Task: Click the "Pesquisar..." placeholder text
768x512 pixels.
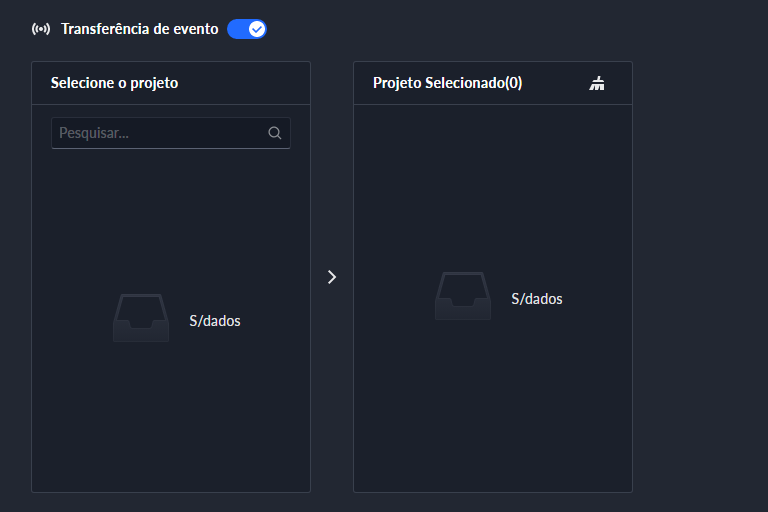Action: point(94,133)
